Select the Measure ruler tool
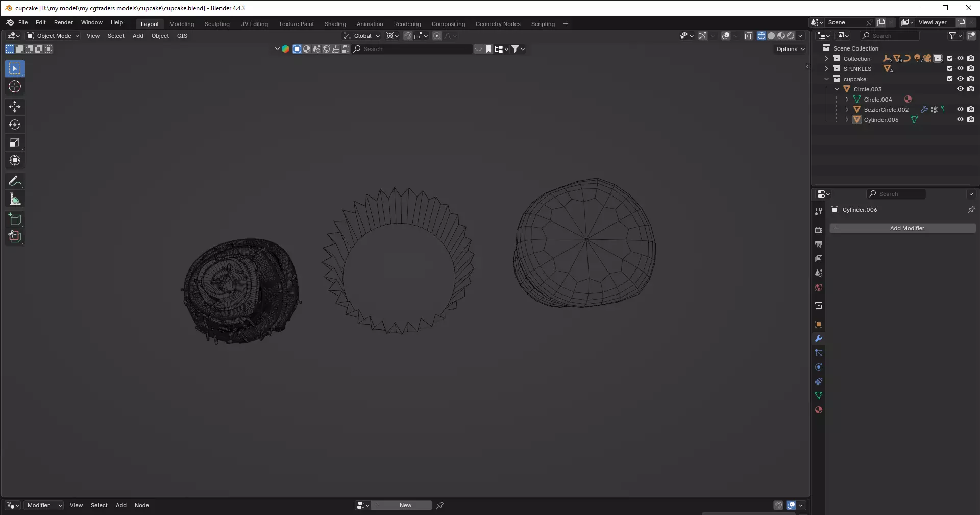The width and height of the screenshot is (980, 515). point(15,199)
